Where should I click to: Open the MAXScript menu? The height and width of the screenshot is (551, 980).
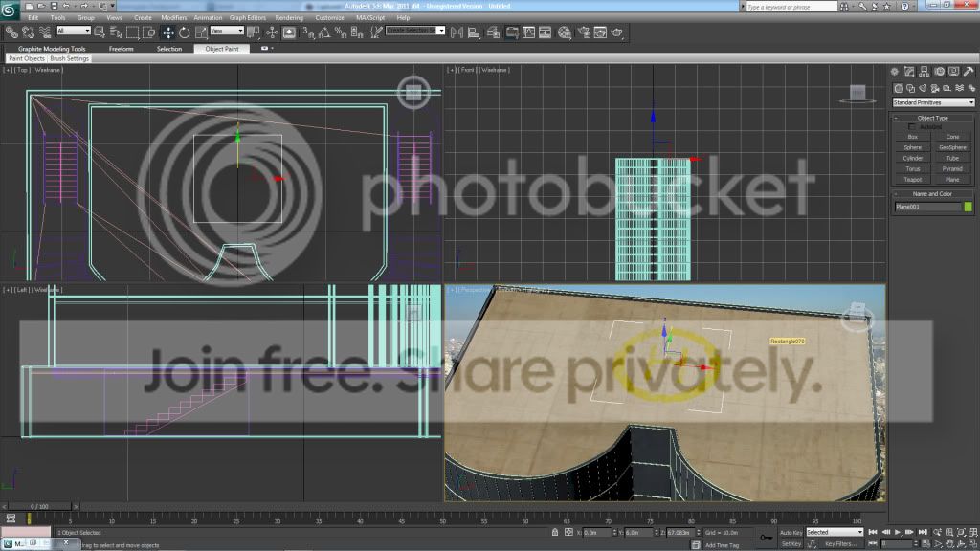pos(370,17)
